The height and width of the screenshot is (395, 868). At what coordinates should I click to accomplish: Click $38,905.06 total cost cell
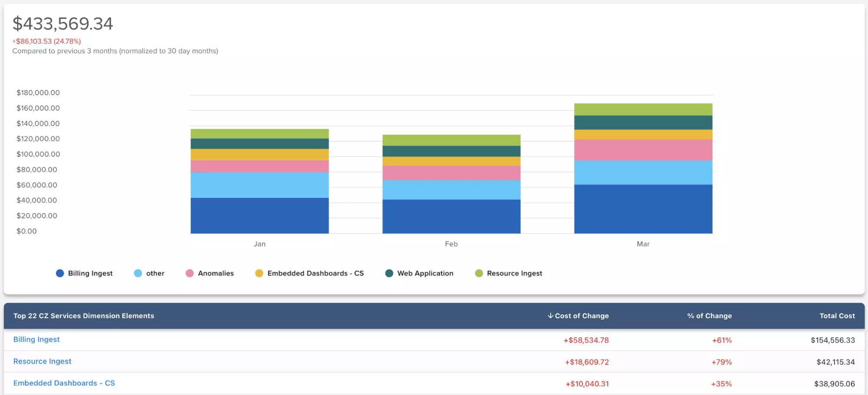click(x=835, y=384)
